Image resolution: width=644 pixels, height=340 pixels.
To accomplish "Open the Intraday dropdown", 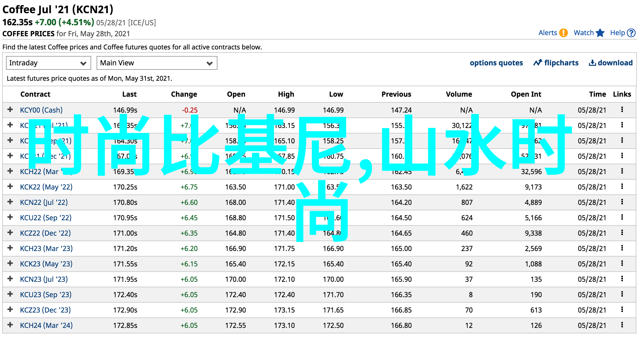I will click(48, 63).
